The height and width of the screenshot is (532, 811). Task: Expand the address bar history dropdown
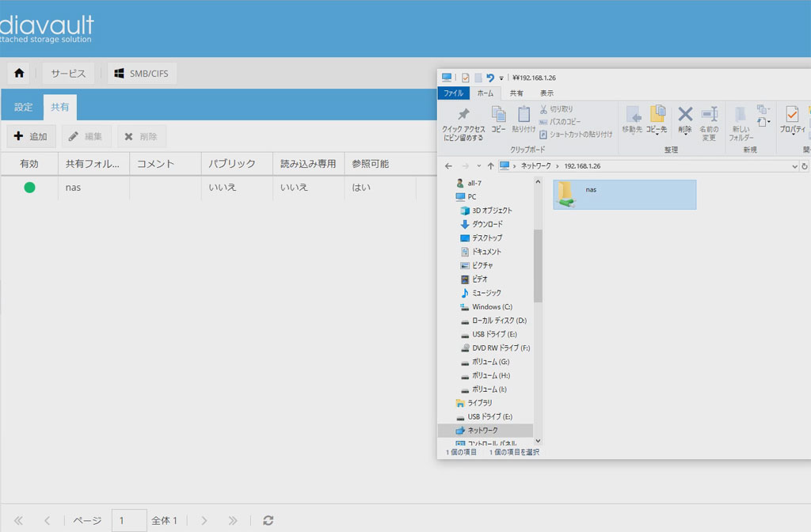tap(794, 166)
